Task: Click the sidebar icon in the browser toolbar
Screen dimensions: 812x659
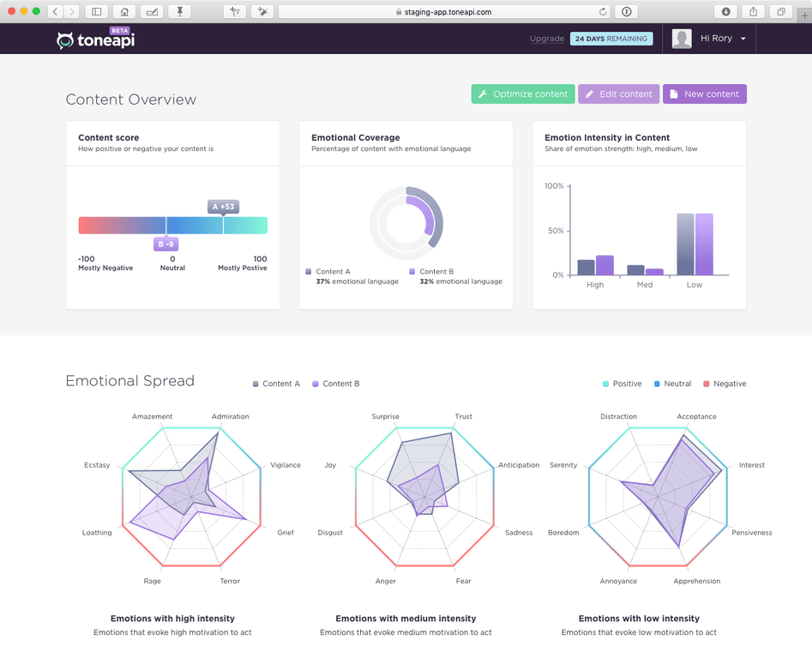Action: point(96,11)
